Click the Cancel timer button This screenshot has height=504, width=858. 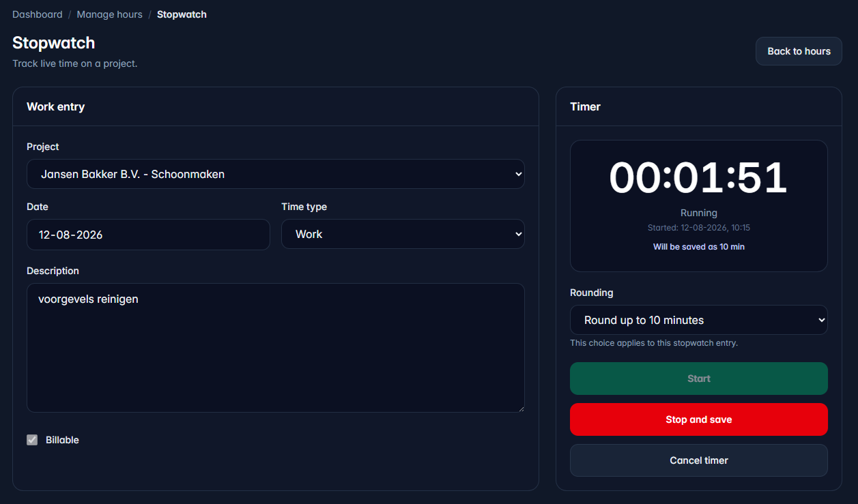click(x=698, y=460)
